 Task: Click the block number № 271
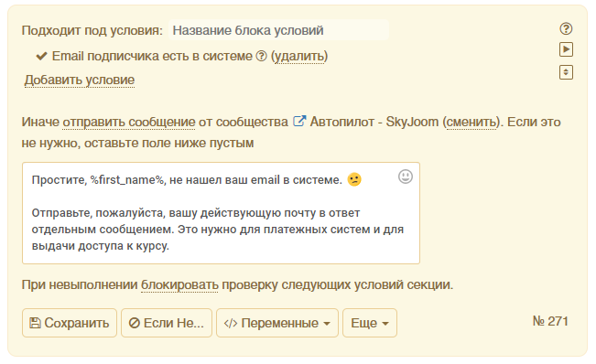click(550, 321)
